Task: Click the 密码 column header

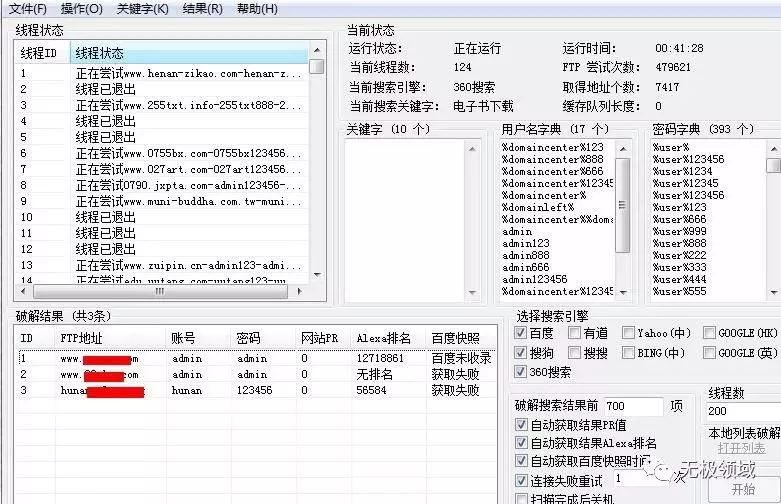Action: point(264,338)
